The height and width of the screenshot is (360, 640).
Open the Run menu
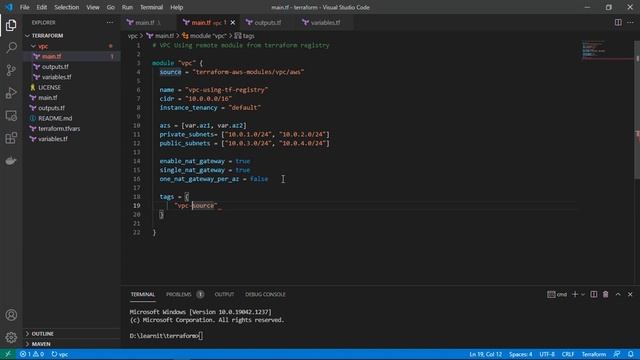coord(127,7)
